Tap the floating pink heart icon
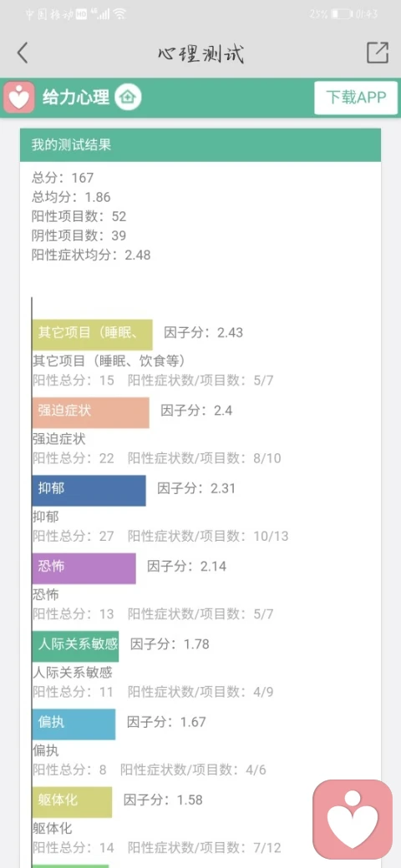This screenshot has width=401, height=868. (x=353, y=820)
